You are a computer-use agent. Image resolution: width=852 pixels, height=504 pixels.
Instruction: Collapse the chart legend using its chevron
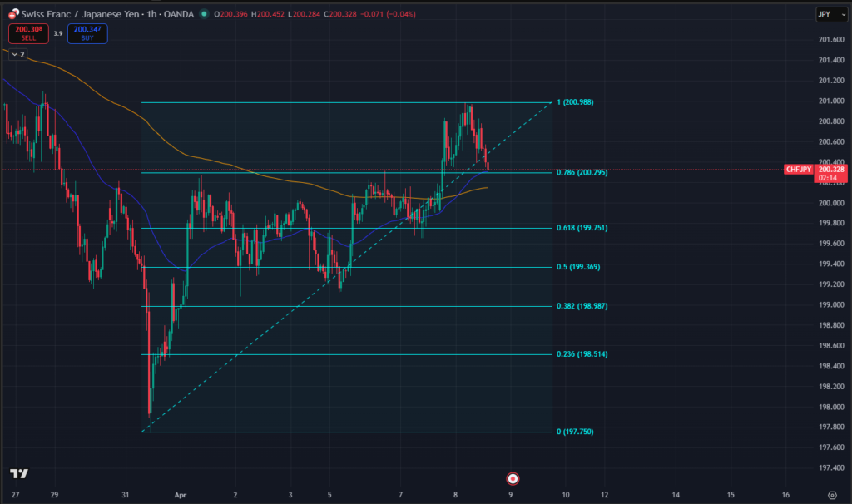pyautogui.click(x=13, y=52)
